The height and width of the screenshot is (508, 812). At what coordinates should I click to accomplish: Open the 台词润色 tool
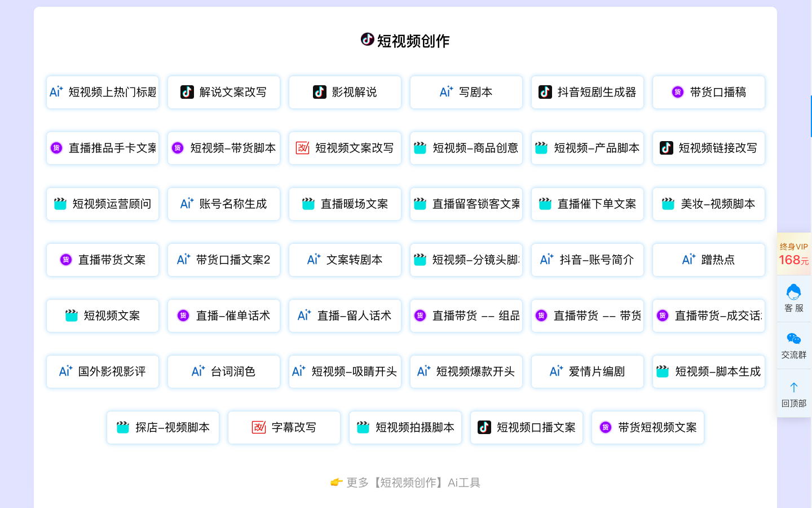tap(224, 371)
